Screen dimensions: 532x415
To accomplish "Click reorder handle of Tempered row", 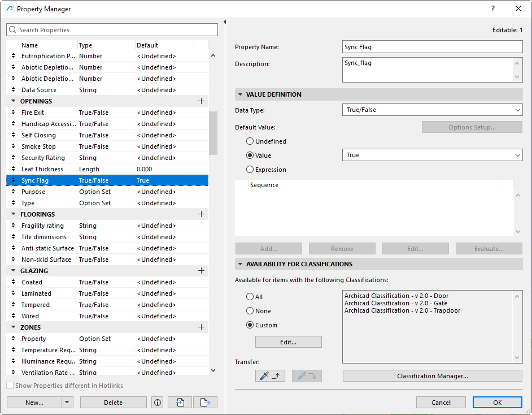I will [13, 305].
